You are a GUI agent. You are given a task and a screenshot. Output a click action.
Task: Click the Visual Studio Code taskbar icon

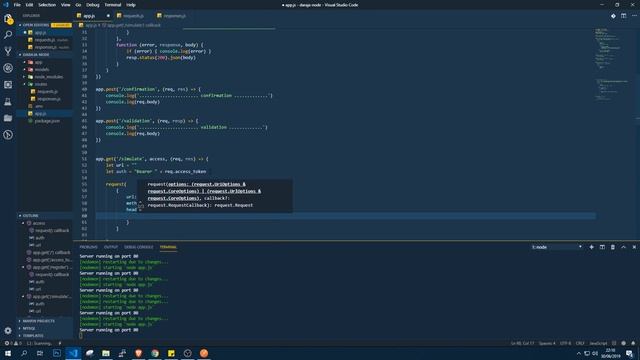coord(73,353)
